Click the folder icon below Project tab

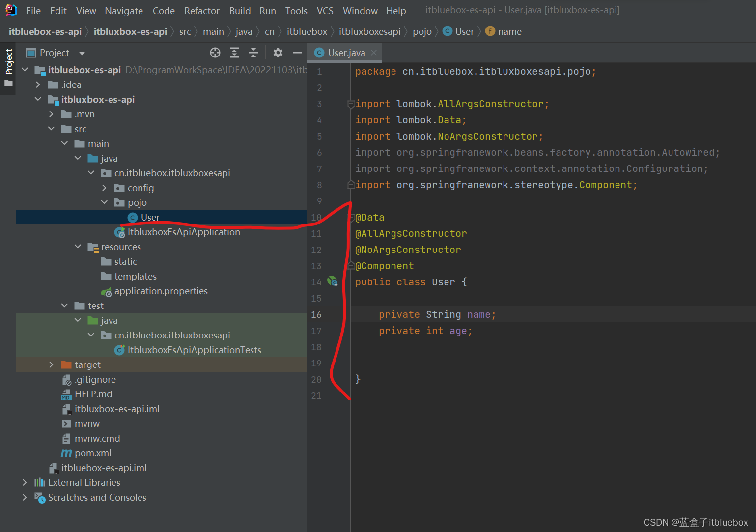click(8, 83)
